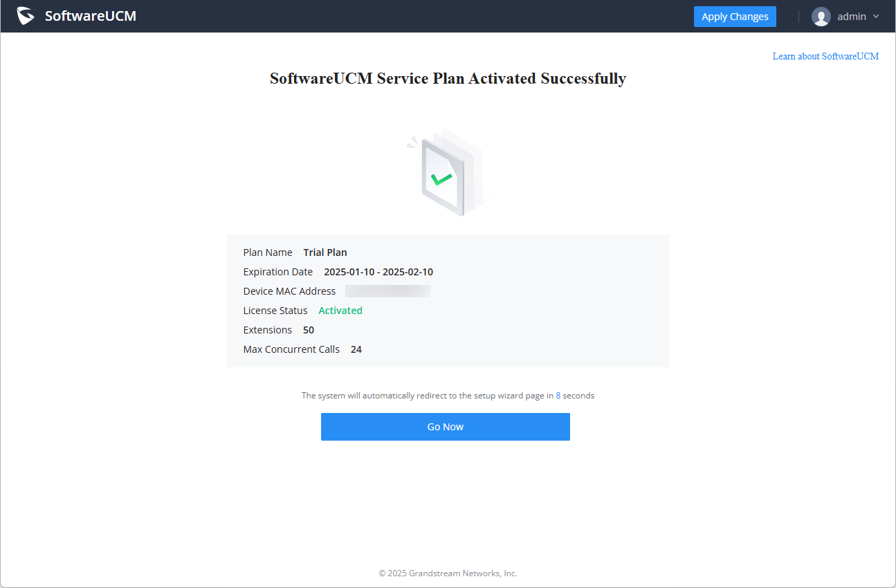The height and width of the screenshot is (588, 896).
Task: Click the Apply Changes button
Action: tap(735, 17)
